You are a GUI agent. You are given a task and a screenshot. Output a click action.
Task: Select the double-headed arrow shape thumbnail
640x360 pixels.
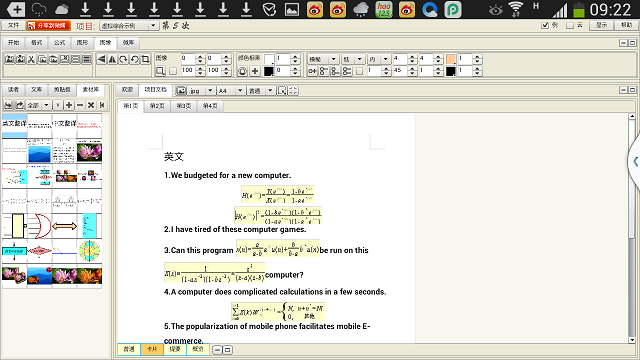(x=64, y=226)
